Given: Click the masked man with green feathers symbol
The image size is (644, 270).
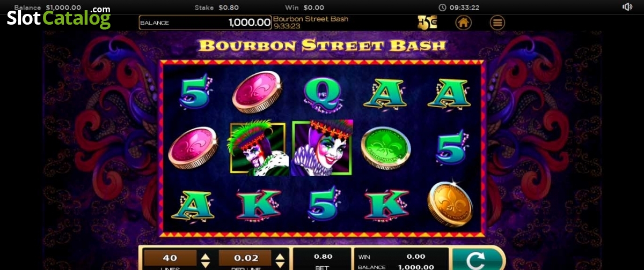Looking at the screenshot, I should 258,149.
